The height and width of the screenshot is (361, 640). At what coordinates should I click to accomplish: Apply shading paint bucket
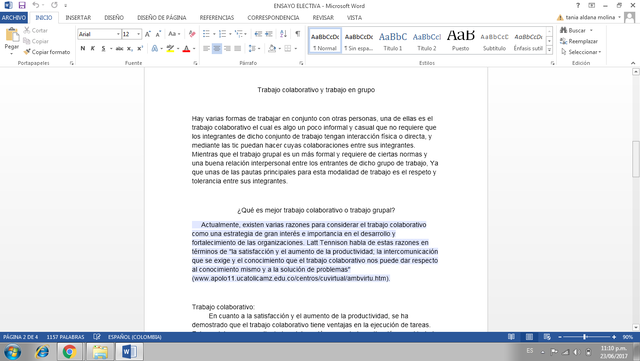click(x=272, y=49)
